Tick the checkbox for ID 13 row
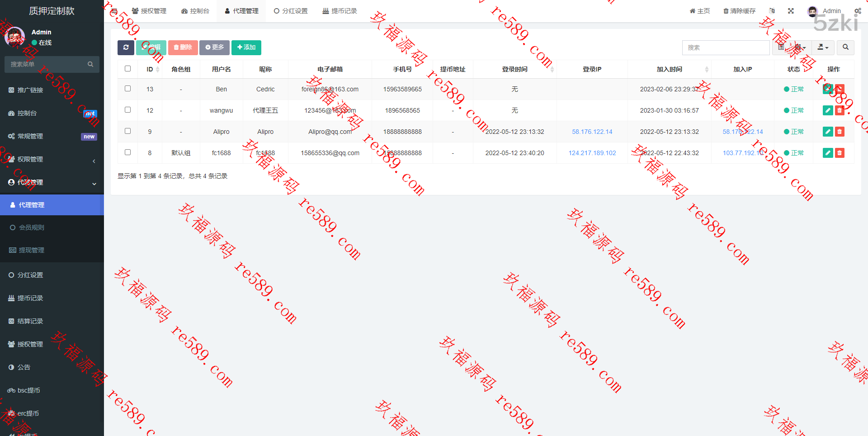 (127, 89)
